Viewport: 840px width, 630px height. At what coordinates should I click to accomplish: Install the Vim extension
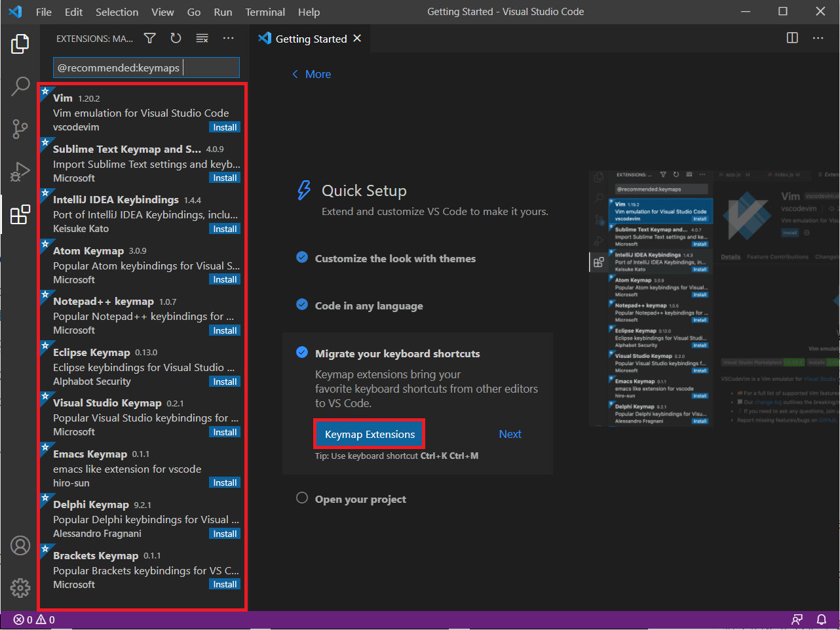(x=225, y=127)
